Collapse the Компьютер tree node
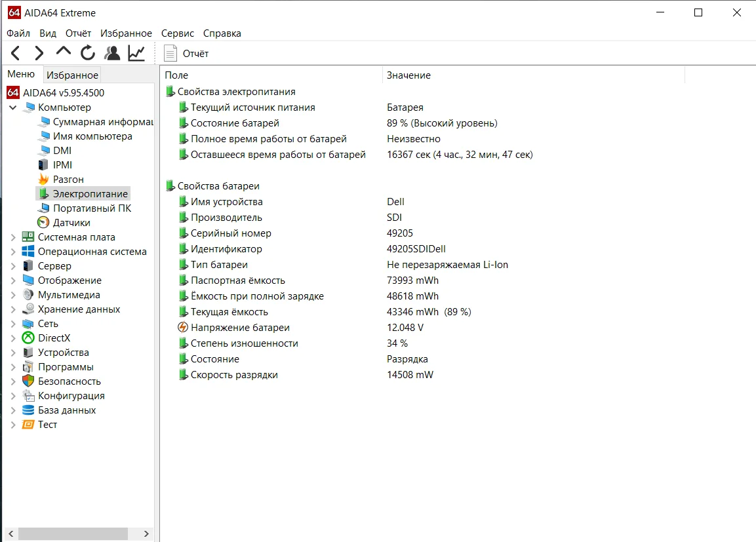The image size is (756, 542). 13,107
